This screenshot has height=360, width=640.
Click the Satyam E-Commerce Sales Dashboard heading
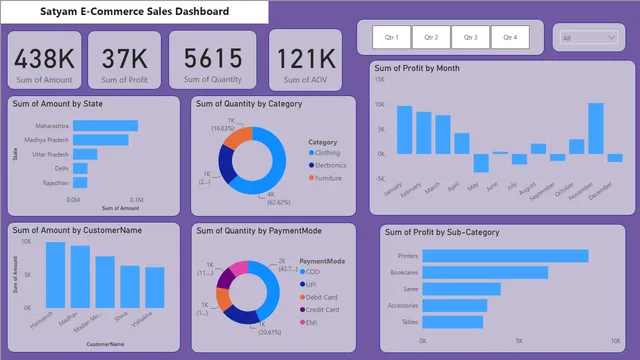point(134,11)
